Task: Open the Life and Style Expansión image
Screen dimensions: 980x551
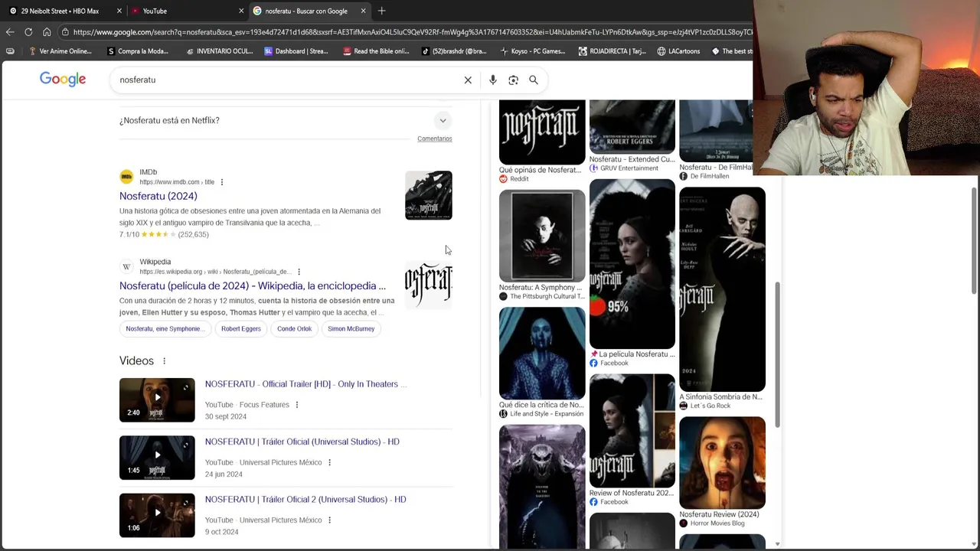Action: coord(542,354)
